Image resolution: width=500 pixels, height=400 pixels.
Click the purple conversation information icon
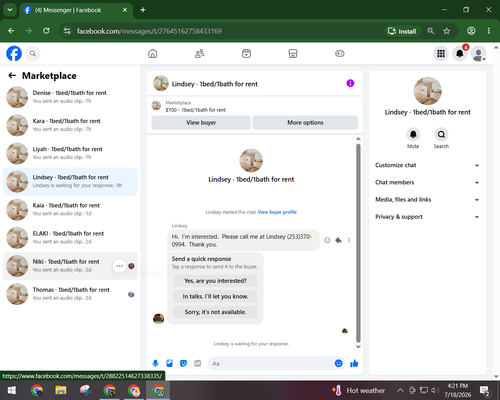[350, 83]
